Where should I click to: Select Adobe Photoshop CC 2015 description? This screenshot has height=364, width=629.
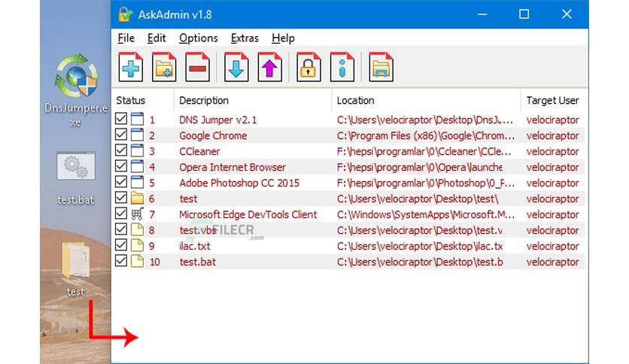pyautogui.click(x=239, y=184)
